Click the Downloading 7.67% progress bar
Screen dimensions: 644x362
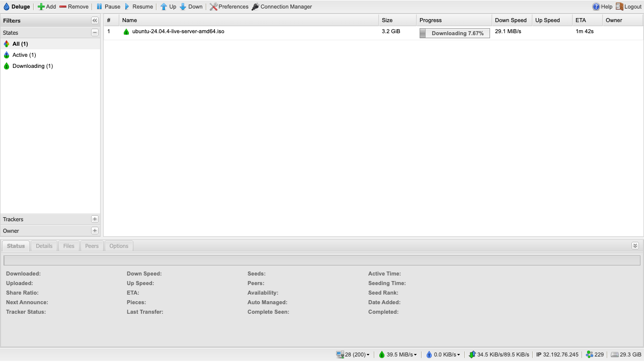click(x=454, y=33)
